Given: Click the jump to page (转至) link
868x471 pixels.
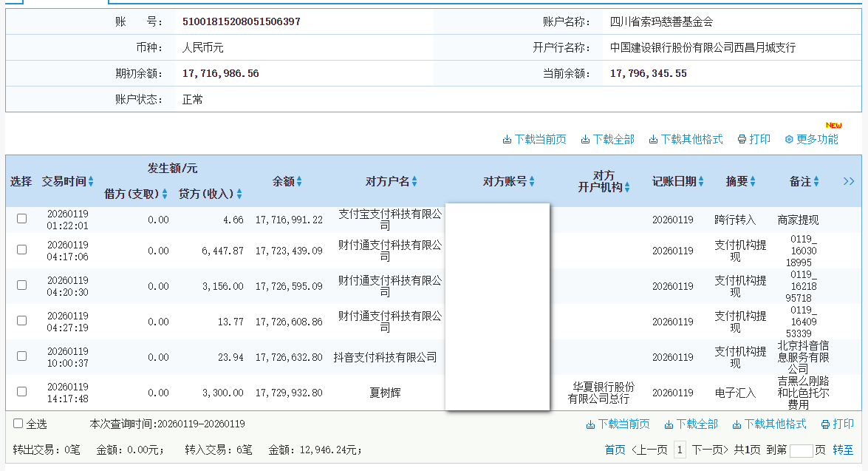Looking at the screenshot, I should click(843, 450).
